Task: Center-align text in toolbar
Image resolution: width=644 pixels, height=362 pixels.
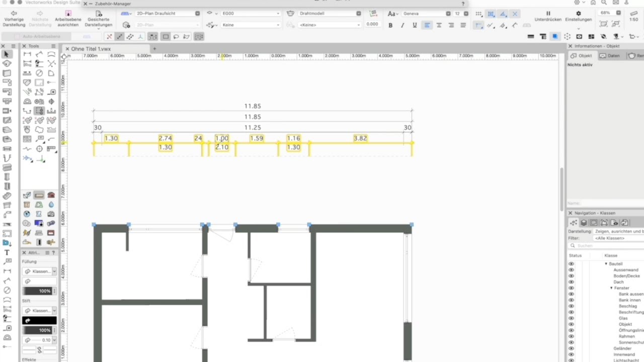Action: (x=439, y=25)
